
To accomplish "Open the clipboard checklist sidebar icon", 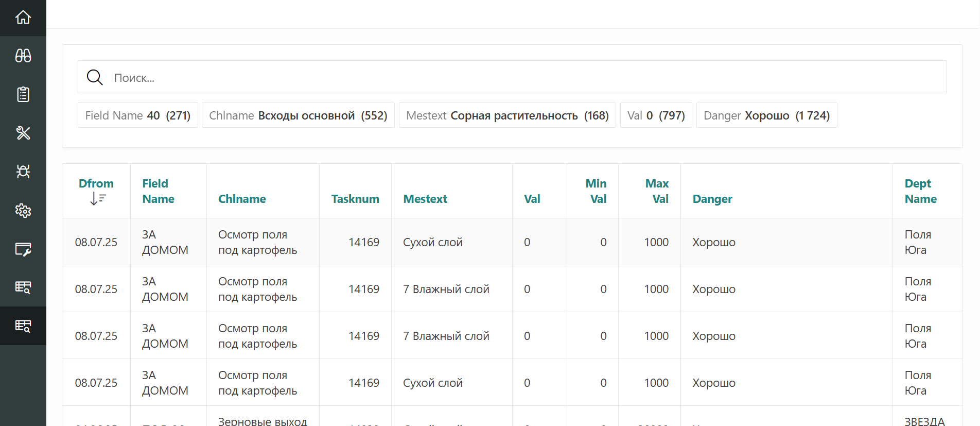I will pyautogui.click(x=23, y=94).
